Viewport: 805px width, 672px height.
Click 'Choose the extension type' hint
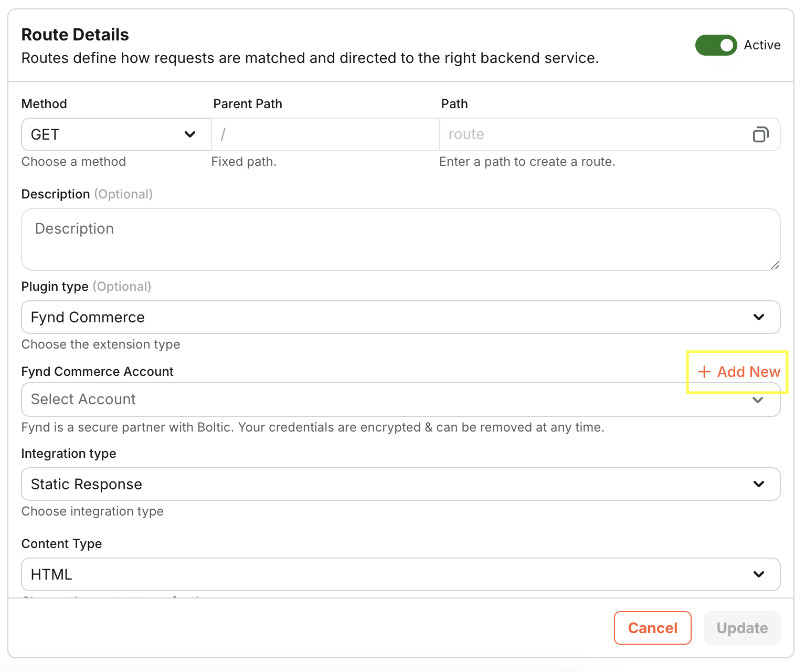coord(101,344)
